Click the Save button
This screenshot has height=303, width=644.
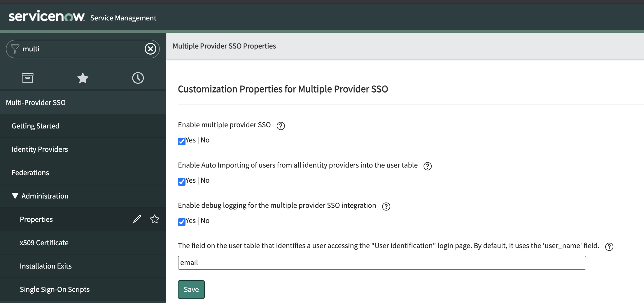point(191,289)
